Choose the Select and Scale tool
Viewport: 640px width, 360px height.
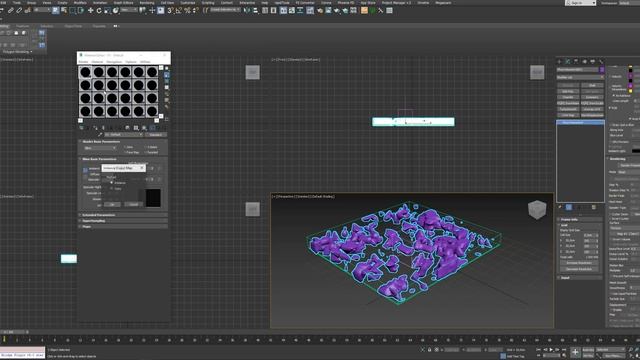coord(107,10)
